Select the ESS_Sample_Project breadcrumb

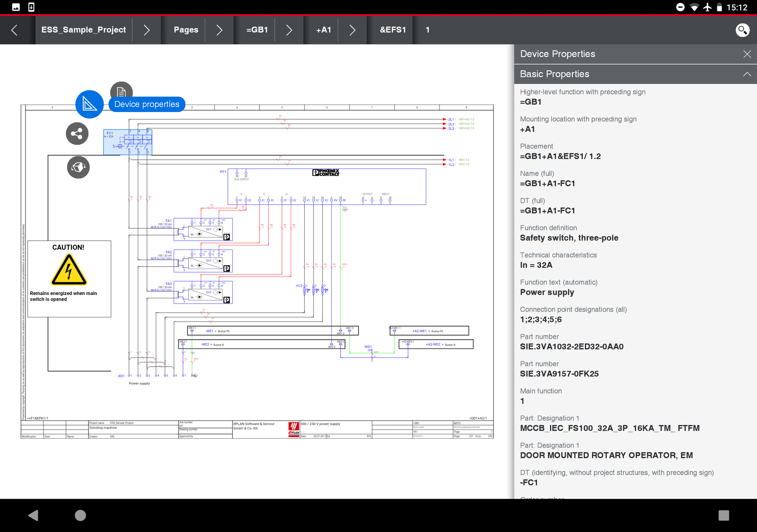84,30
